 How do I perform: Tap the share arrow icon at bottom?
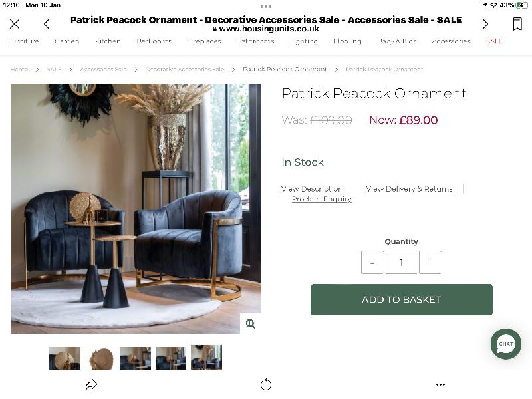coord(91,384)
